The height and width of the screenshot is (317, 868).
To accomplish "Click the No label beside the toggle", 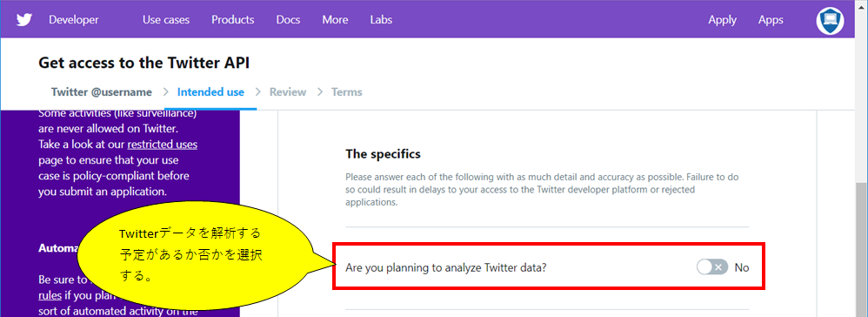I will (742, 267).
